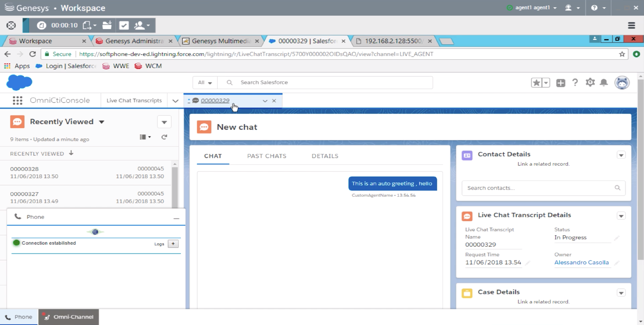Click the mark done checkmark in Genesys toolbar
This screenshot has width=644, height=325.
point(124,25)
